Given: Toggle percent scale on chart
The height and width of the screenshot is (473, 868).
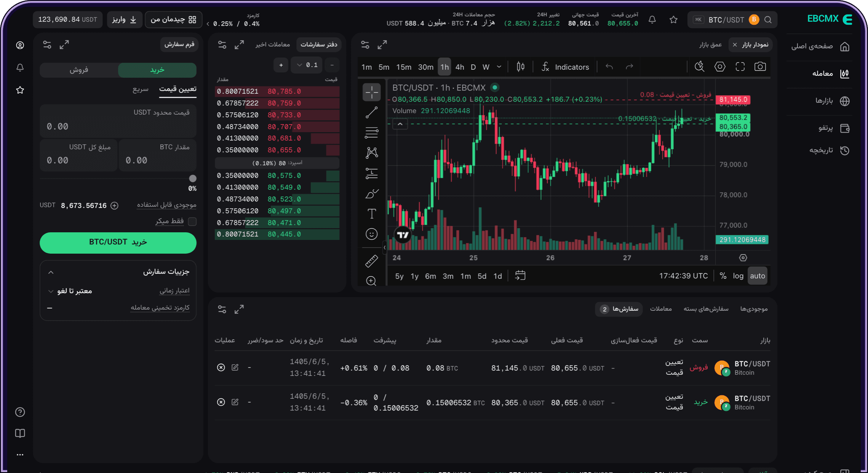Looking at the screenshot, I should coord(723,276).
